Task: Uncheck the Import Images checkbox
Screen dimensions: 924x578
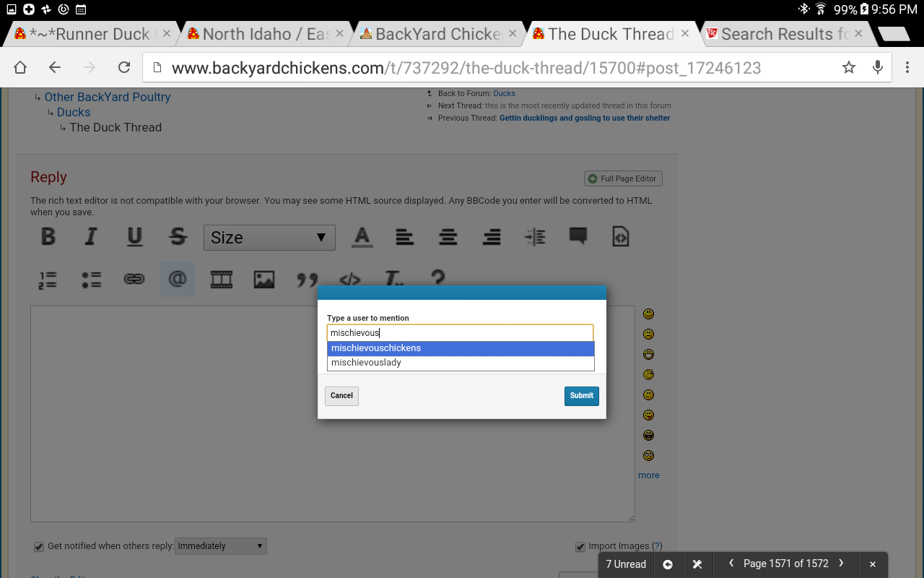Action: [580, 547]
